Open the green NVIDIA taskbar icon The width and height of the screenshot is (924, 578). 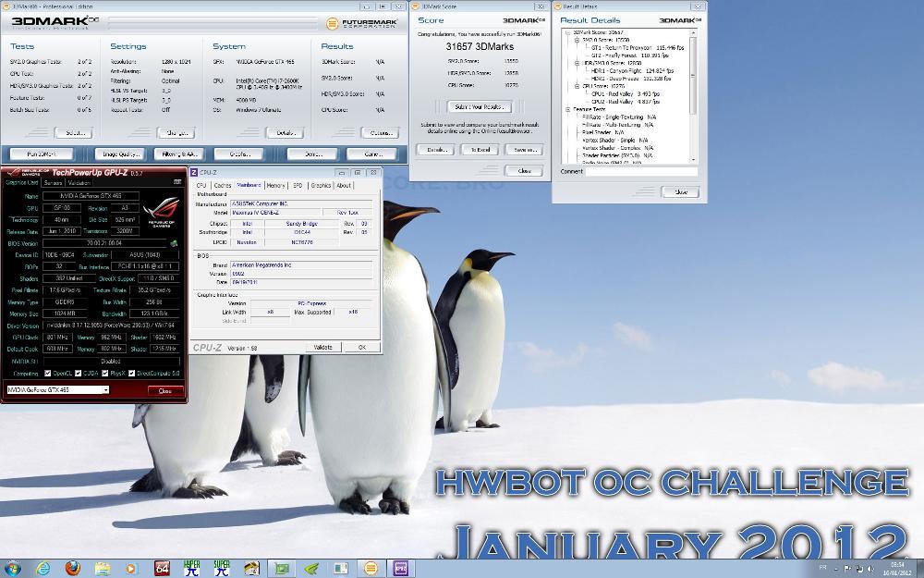point(311,569)
